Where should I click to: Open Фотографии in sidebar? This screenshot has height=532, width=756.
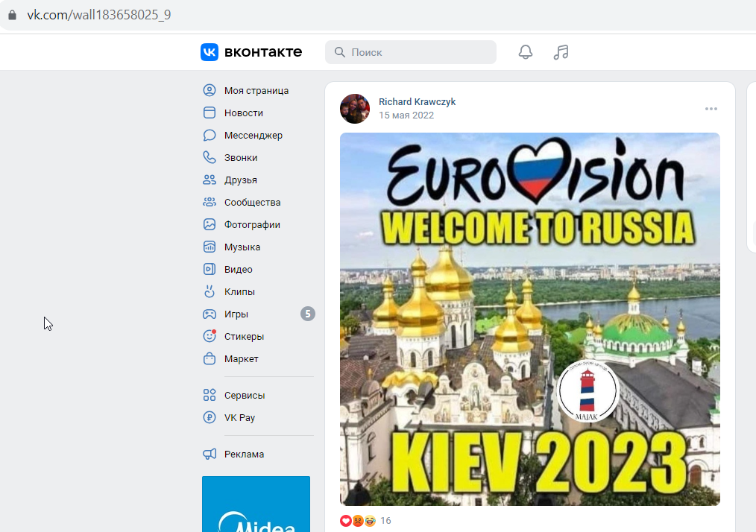pyautogui.click(x=252, y=224)
